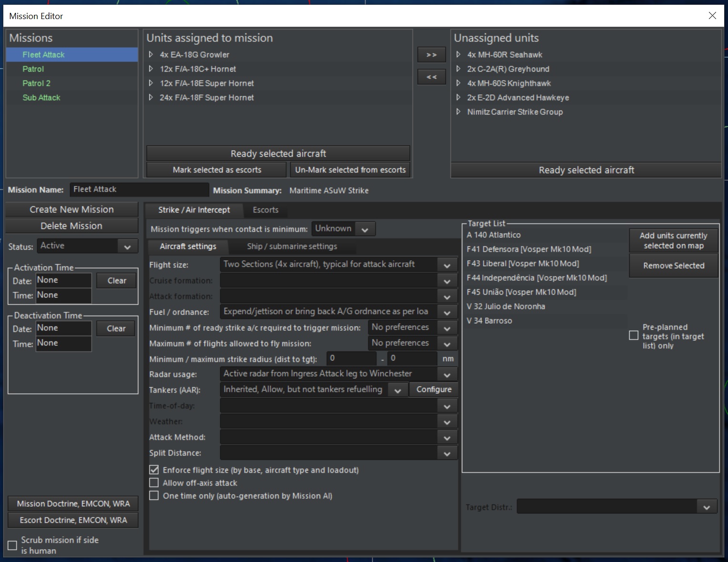The image size is (728, 562).
Task: Expand the 4x EA-18G Growler group
Action: pos(151,55)
